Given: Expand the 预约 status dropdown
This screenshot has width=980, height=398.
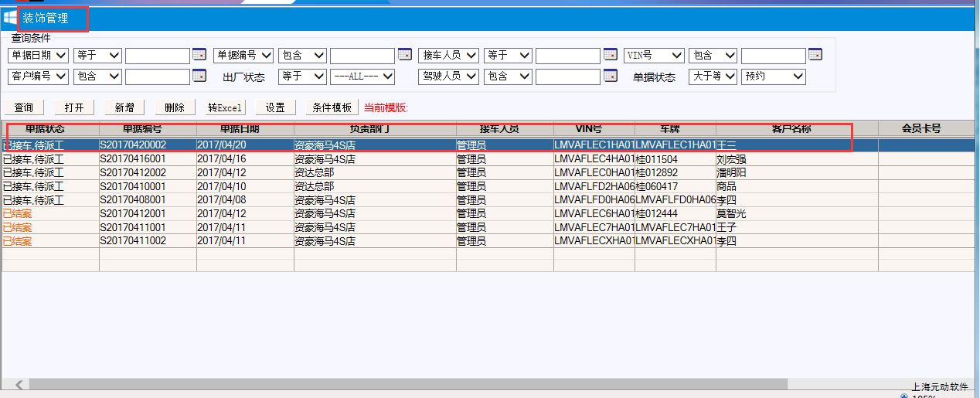Looking at the screenshot, I should (x=773, y=77).
